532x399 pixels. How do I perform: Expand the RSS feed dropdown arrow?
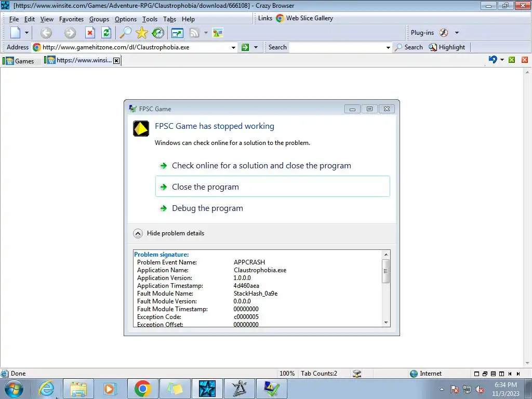pyautogui.click(x=206, y=33)
